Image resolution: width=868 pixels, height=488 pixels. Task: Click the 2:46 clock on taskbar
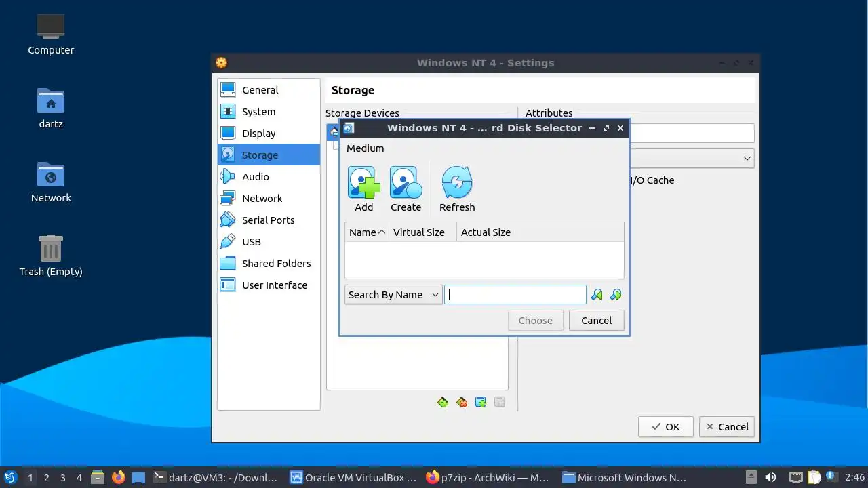(x=854, y=477)
